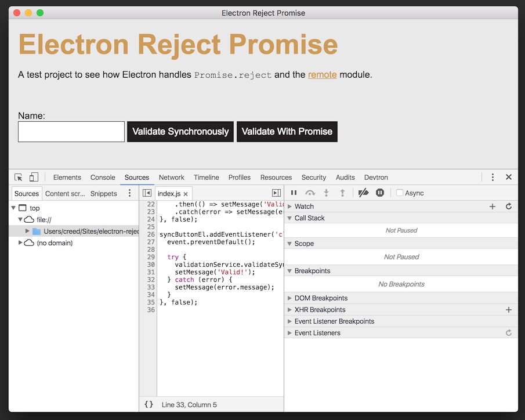Expand the Users/creed/Sites folder

coord(27,231)
